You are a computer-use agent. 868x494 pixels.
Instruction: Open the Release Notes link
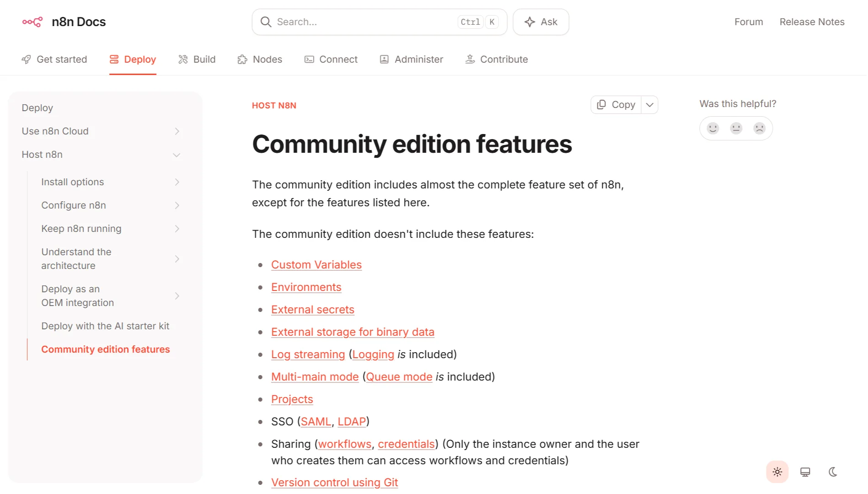coord(812,21)
